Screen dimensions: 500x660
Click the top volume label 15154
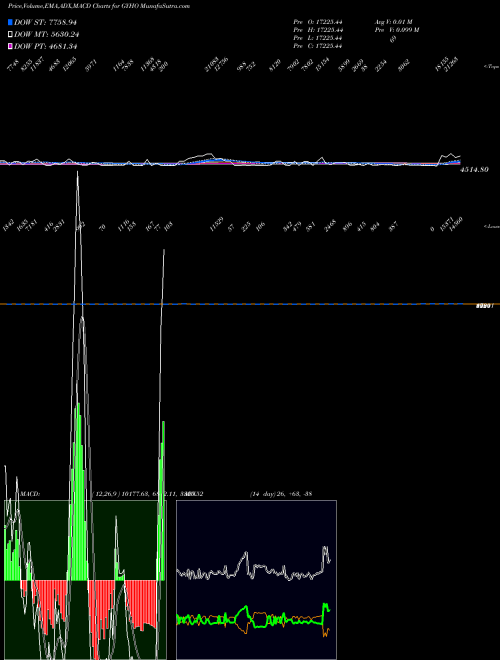(x=323, y=64)
